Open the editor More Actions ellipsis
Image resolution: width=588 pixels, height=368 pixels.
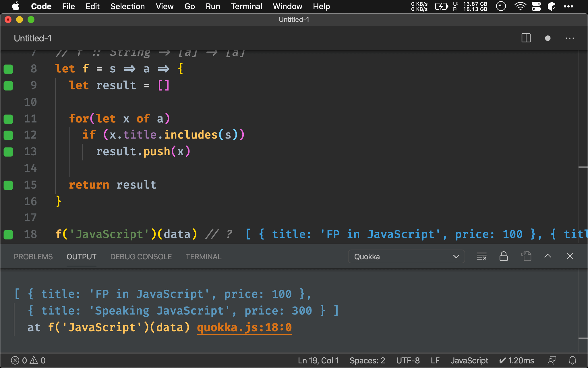pos(570,38)
